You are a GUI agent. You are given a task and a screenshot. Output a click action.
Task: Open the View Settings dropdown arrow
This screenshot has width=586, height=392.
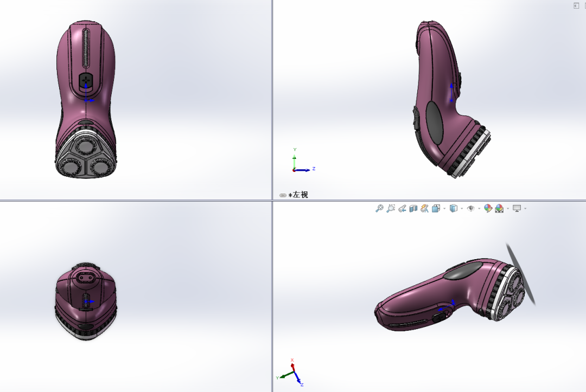[525, 209]
